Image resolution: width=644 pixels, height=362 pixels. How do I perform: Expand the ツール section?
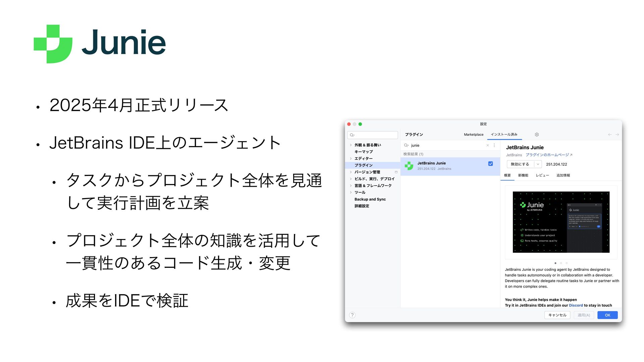point(351,192)
